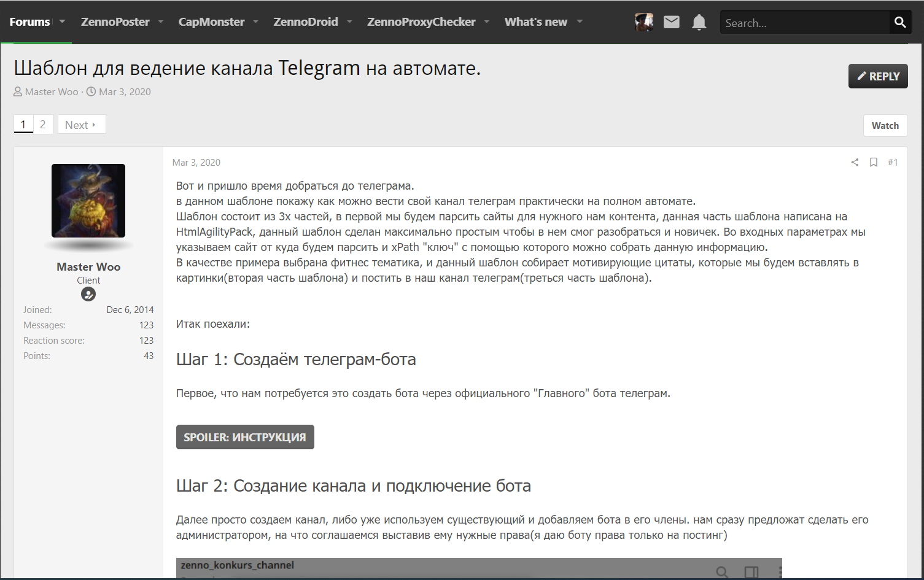Open the Forums nav tab
Screen dimensions: 924x580
coord(29,21)
